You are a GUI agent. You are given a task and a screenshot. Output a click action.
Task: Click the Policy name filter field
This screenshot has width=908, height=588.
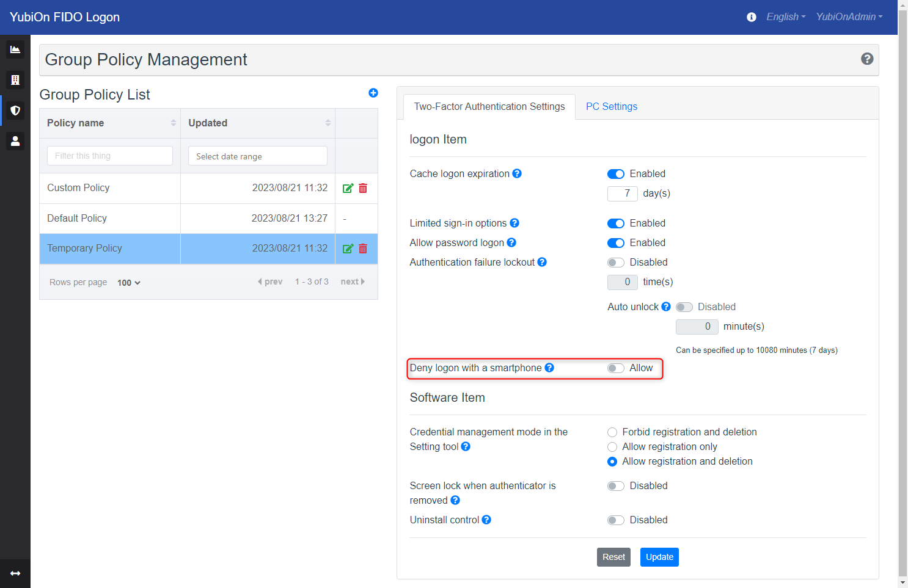tap(110, 156)
